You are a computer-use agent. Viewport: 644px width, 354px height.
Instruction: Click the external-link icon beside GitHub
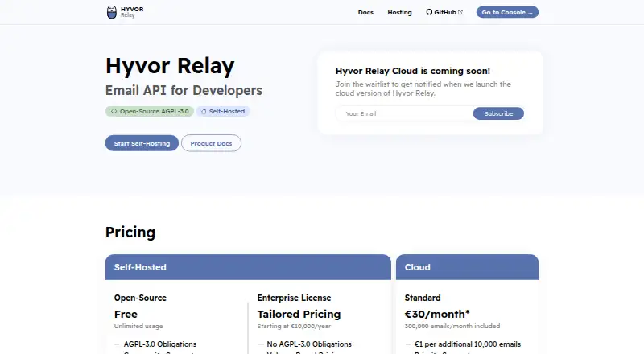[x=460, y=12]
